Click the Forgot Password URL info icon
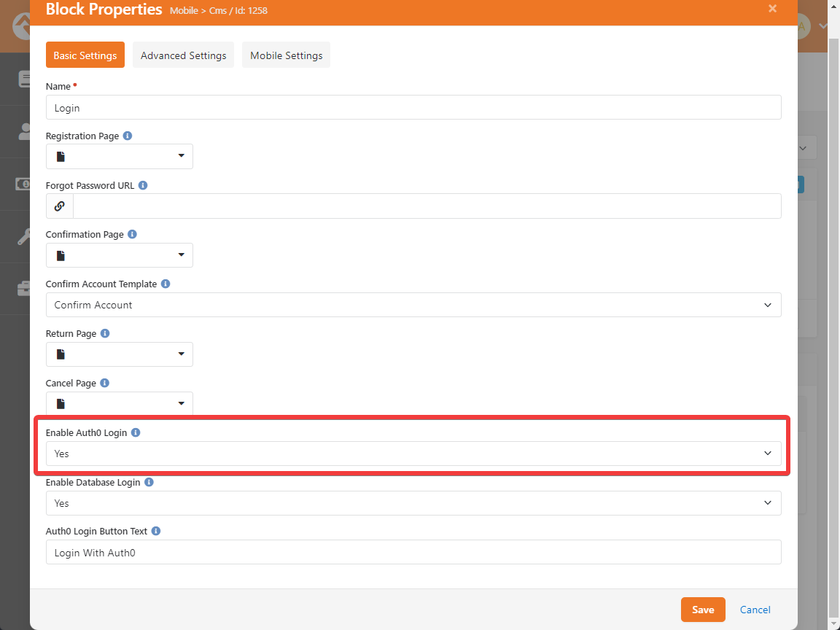Viewport: 840px width, 630px height. point(143,185)
